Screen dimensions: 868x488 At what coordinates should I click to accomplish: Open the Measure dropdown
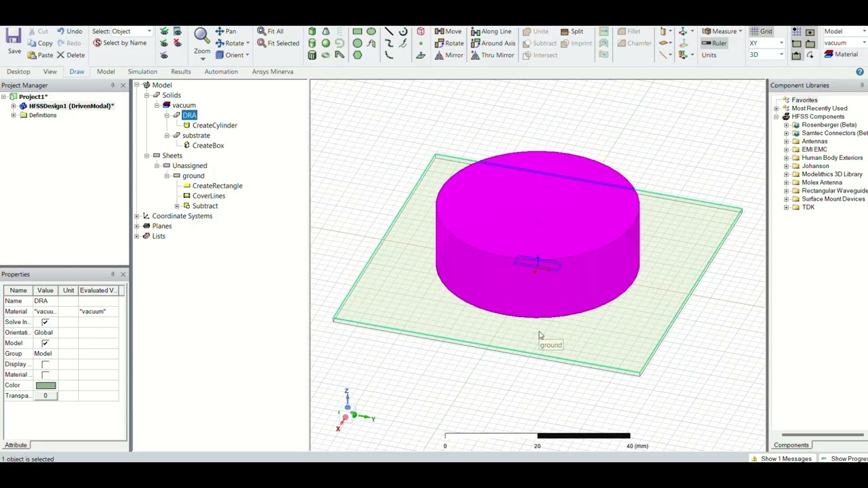(x=741, y=31)
